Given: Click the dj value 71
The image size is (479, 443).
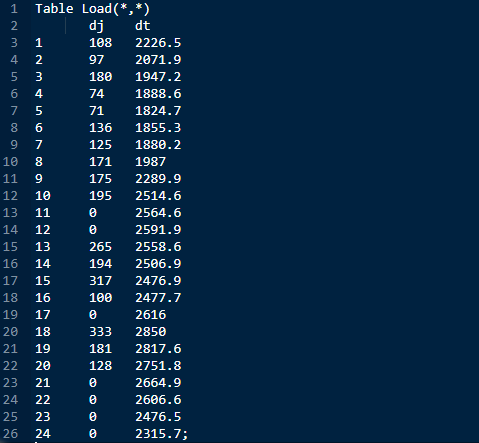Looking at the screenshot, I should [x=97, y=111].
